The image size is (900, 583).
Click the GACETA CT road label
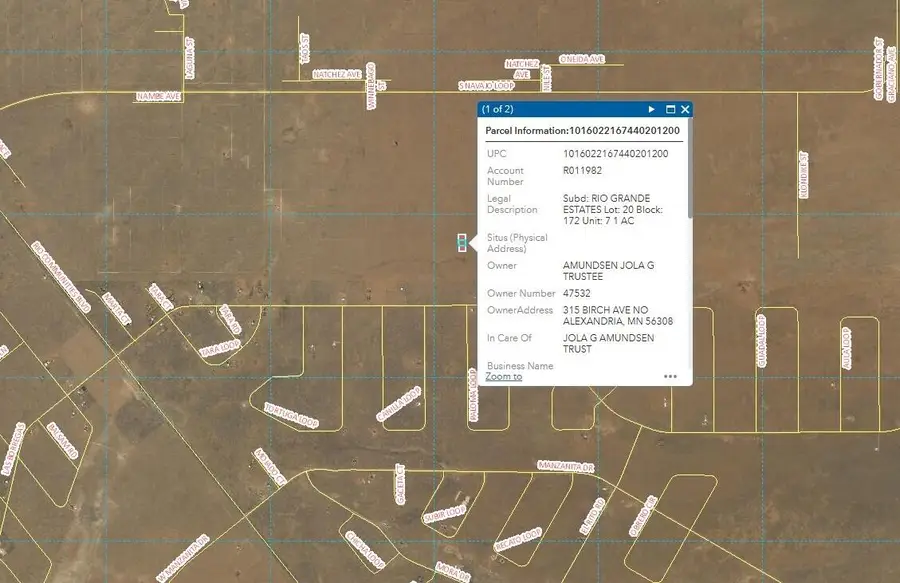(400, 484)
